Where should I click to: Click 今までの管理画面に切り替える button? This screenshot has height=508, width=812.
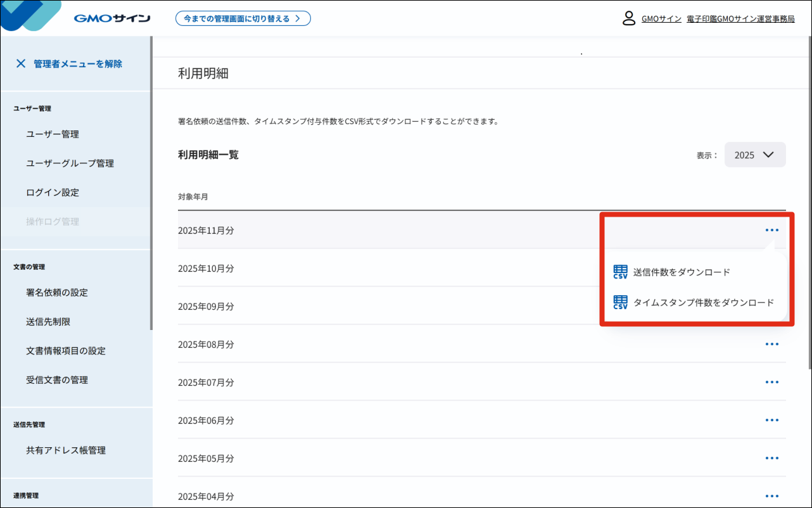pos(243,18)
